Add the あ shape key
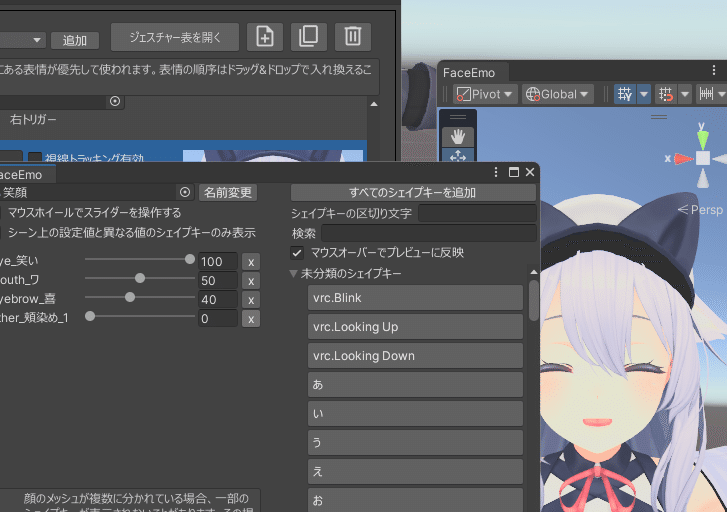The image size is (727, 512). click(x=415, y=384)
